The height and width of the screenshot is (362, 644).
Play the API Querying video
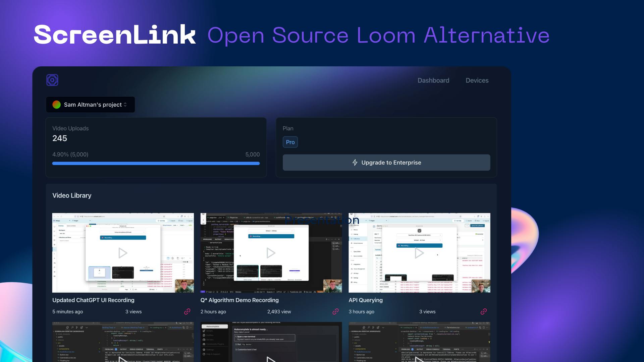click(x=419, y=253)
